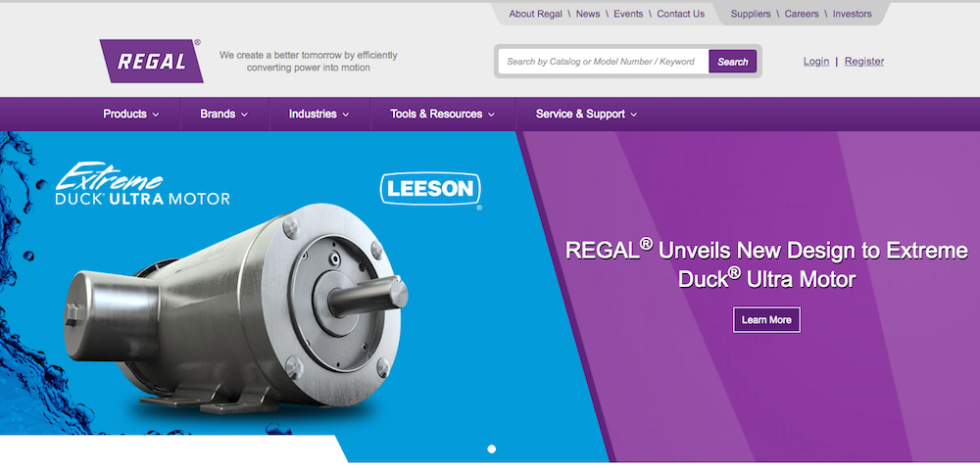Open the Events link
The width and height of the screenshot is (980, 469).
(628, 14)
